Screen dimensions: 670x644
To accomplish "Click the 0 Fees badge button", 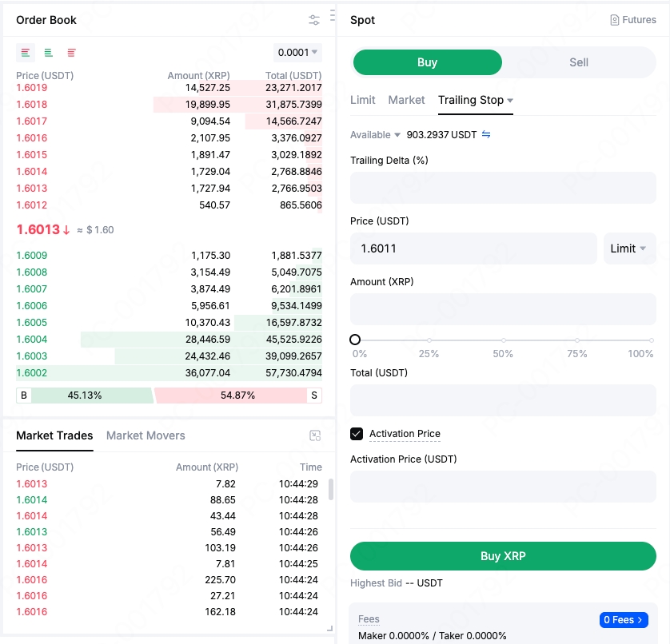I will coord(623,620).
